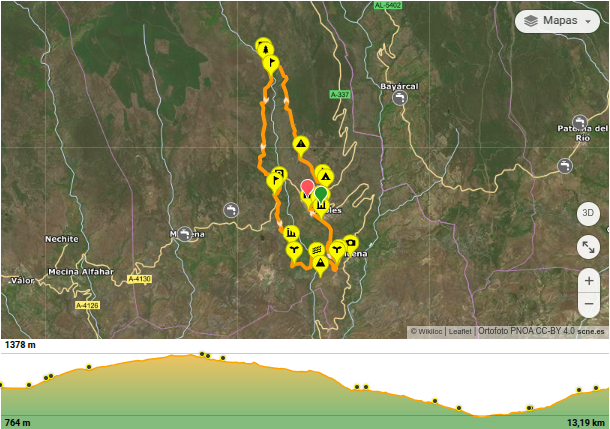The height and width of the screenshot is (429, 610).
Task: Expand the map to fullscreen
Action: 589,247
